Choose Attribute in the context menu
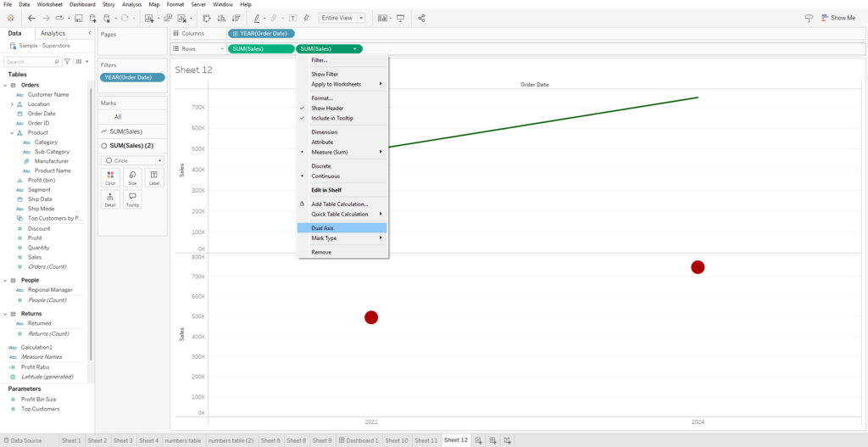 [x=342, y=142]
